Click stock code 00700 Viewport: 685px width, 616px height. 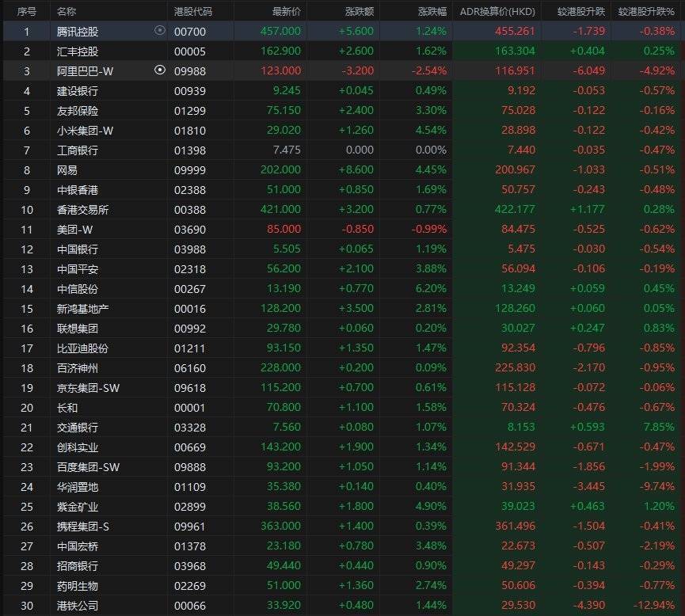[x=189, y=32]
